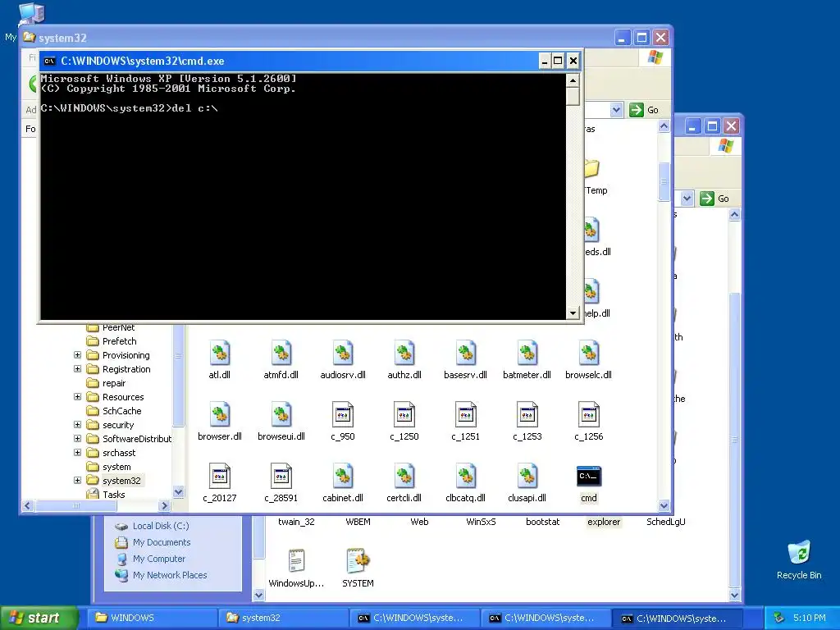Select the certcli.dll file icon
This screenshot has height=630, width=840.
pos(404,477)
